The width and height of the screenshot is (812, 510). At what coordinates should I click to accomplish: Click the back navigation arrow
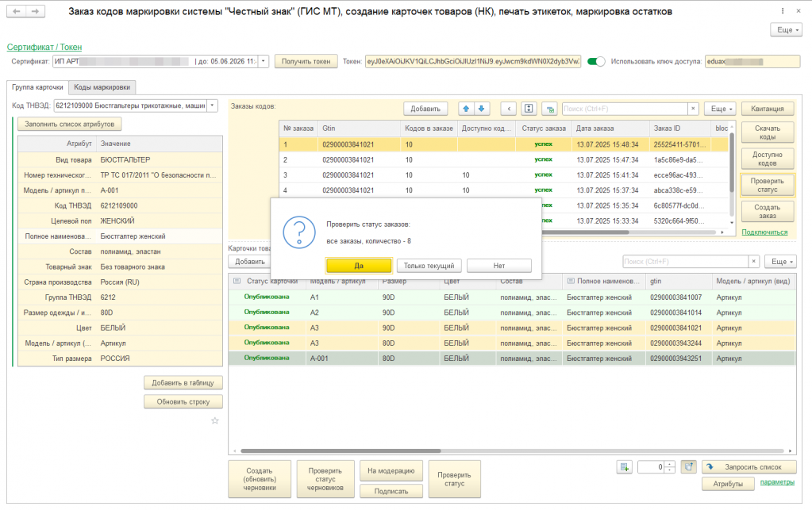(17, 12)
